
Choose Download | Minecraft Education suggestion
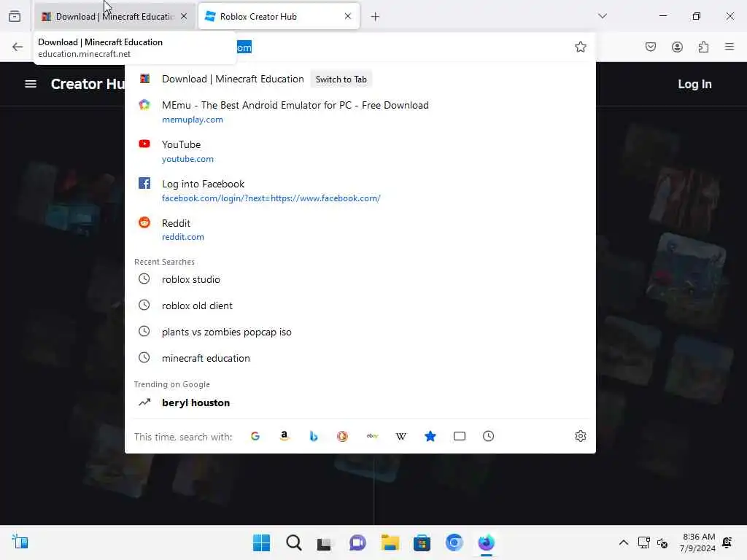point(360,79)
